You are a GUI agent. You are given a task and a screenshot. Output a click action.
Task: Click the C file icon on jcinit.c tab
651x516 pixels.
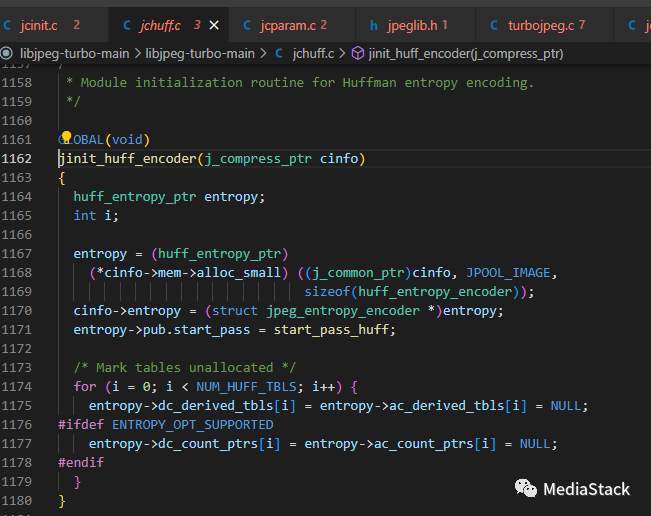9,23
